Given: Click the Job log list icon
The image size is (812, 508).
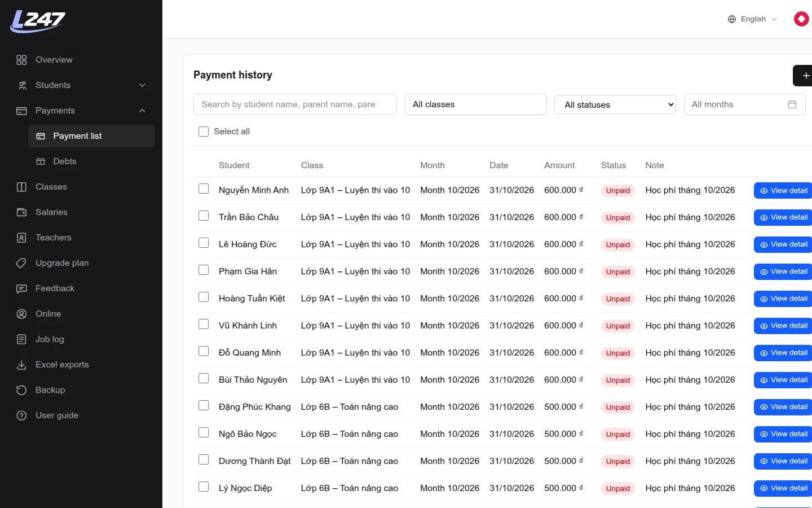Looking at the screenshot, I should [21, 339].
